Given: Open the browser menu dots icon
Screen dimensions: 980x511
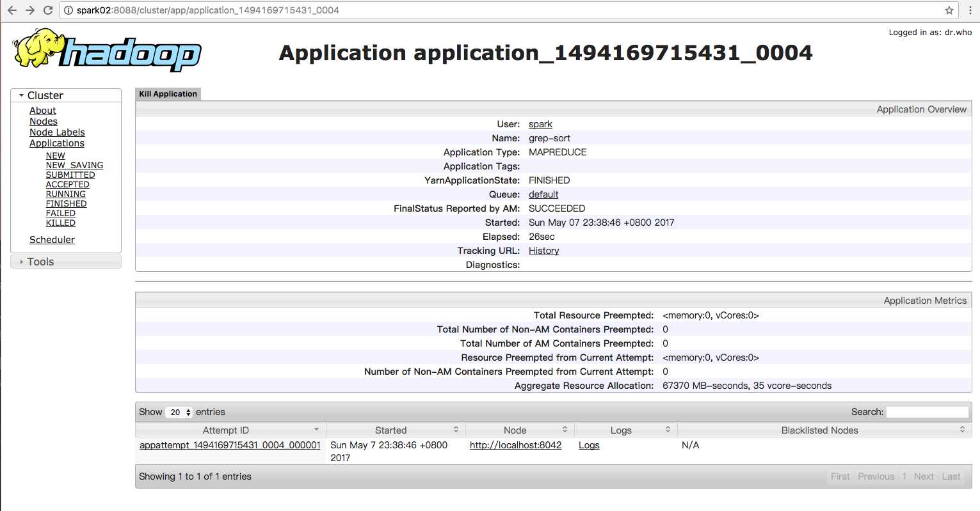Looking at the screenshot, I should click(x=970, y=10).
